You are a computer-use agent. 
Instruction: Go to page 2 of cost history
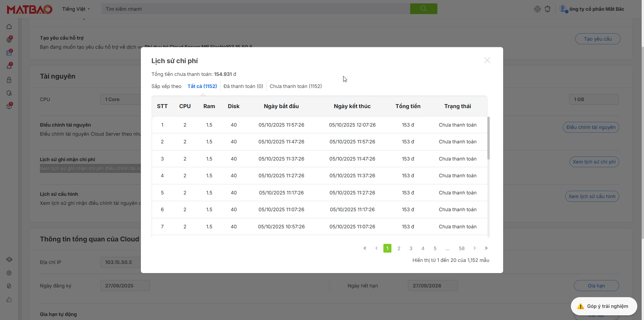tap(399, 248)
